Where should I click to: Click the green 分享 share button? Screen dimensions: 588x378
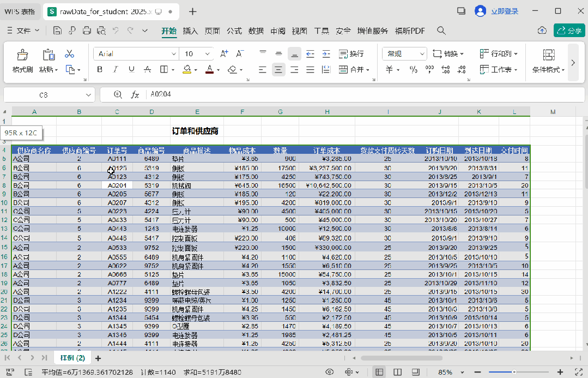point(569,31)
